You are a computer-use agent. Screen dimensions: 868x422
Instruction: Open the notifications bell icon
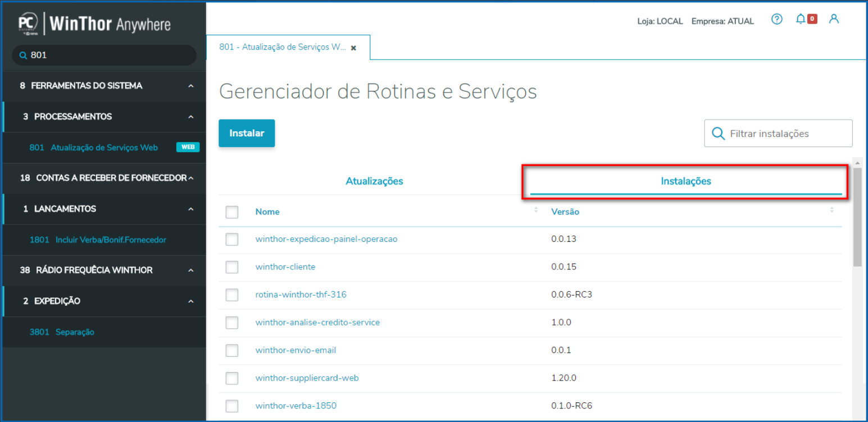pyautogui.click(x=801, y=19)
